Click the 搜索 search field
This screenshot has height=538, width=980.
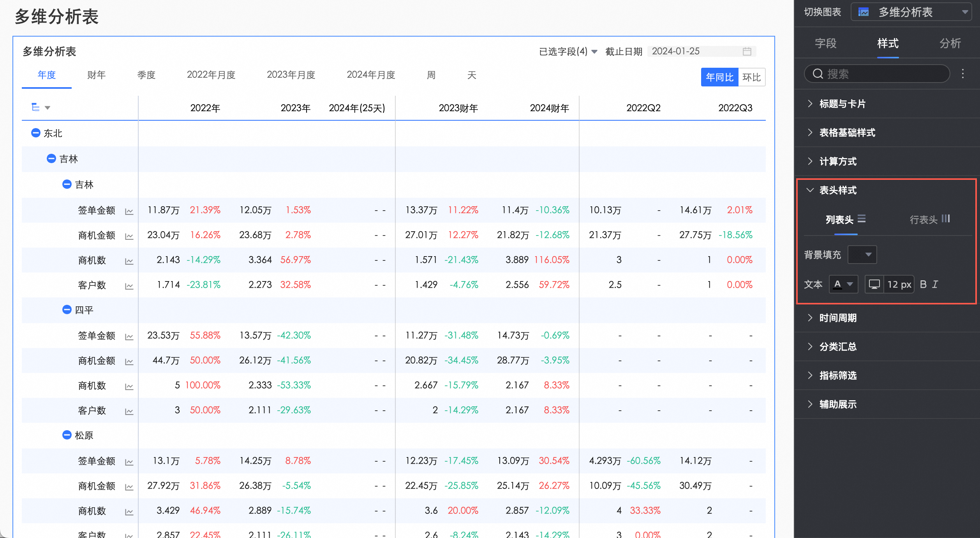(x=876, y=74)
